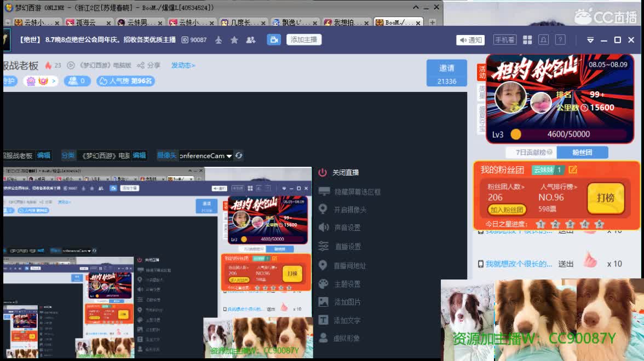
Task: Switch to the 几度长 game tab
Action: (x=244, y=22)
